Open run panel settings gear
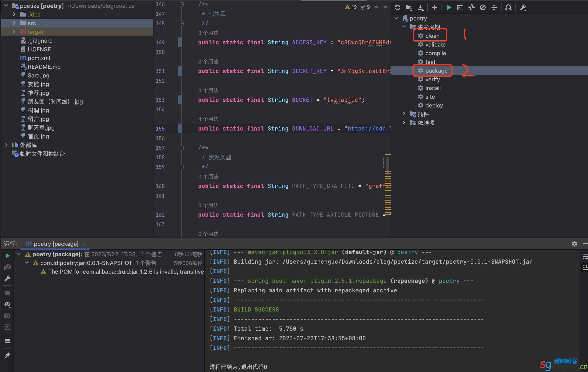588x372 pixels. 574,243
